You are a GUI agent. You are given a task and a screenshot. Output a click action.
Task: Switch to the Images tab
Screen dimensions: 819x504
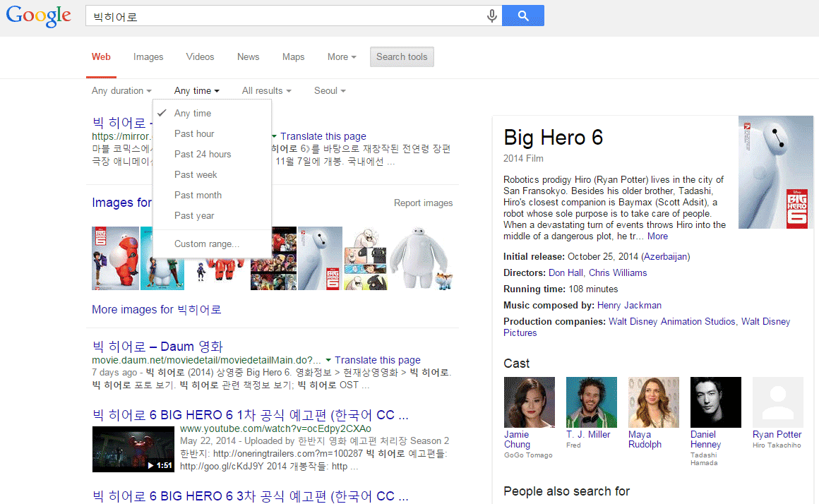(148, 57)
